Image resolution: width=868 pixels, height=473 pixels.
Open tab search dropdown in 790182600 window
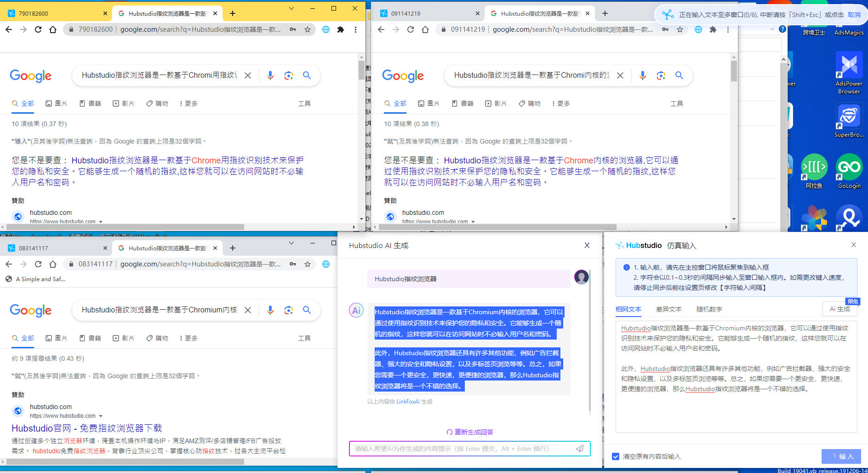(x=291, y=8)
